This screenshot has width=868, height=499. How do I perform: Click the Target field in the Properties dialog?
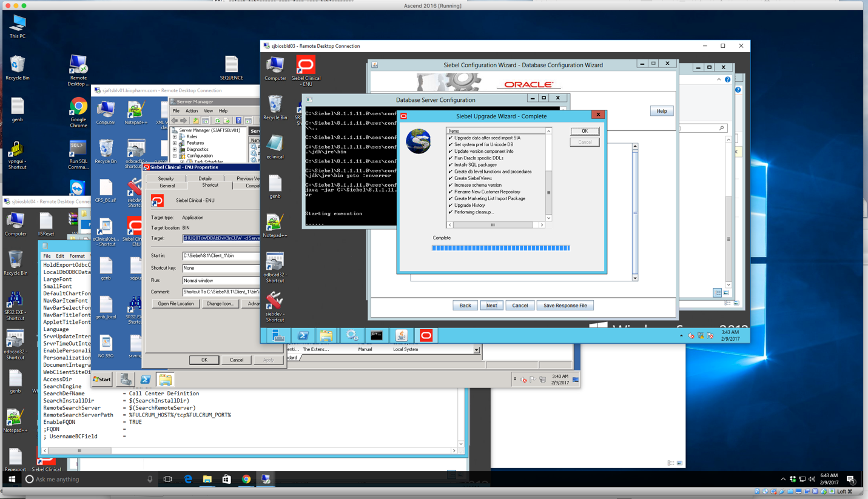tap(221, 238)
